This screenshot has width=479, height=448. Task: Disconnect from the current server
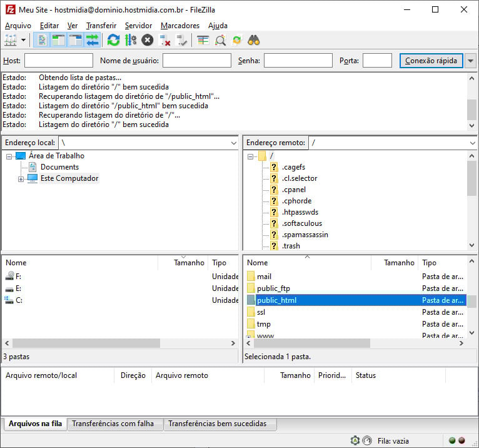pyautogui.click(x=164, y=40)
